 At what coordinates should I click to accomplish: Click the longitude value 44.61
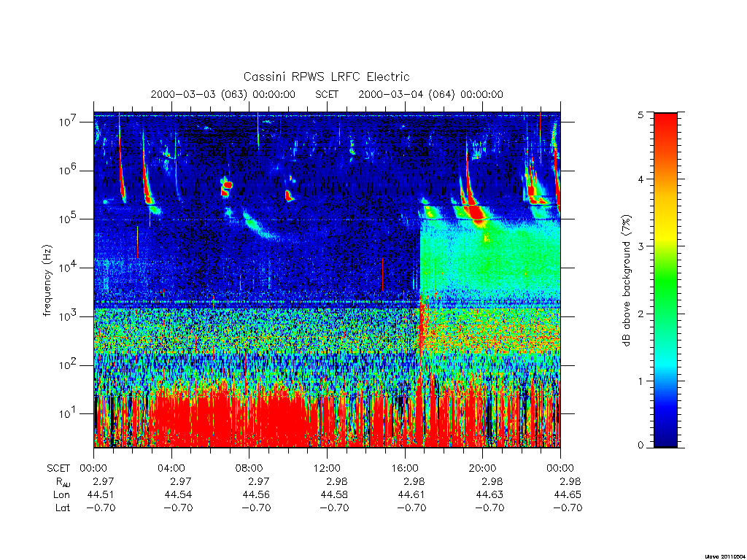tap(411, 495)
